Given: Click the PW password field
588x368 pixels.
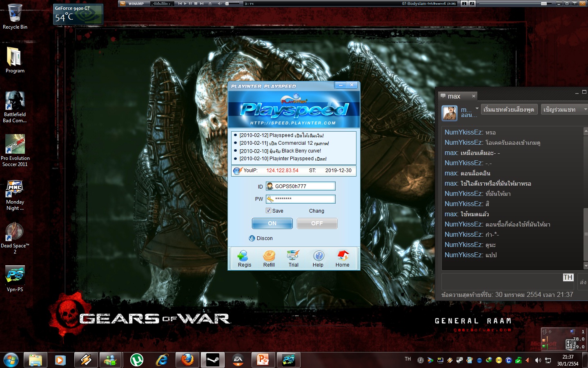Looking at the screenshot, I should pyautogui.click(x=301, y=199).
